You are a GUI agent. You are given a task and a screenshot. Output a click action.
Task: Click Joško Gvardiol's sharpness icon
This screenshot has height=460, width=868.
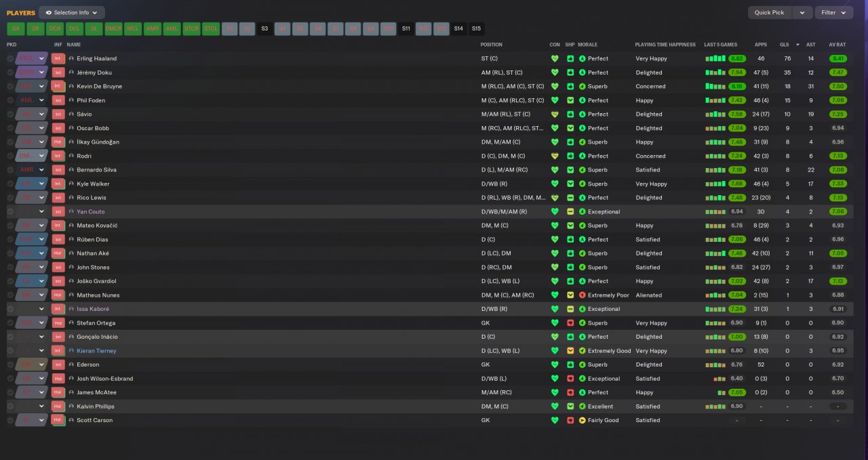click(x=570, y=281)
